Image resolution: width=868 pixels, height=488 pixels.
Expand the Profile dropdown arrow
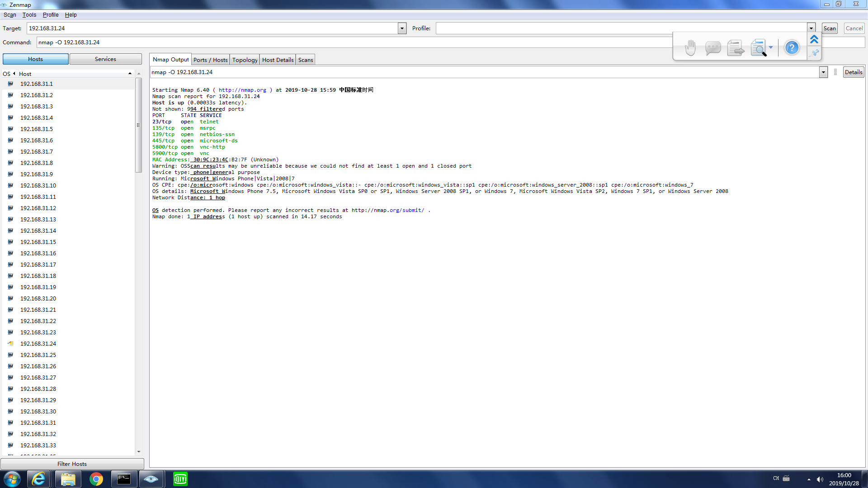point(811,28)
